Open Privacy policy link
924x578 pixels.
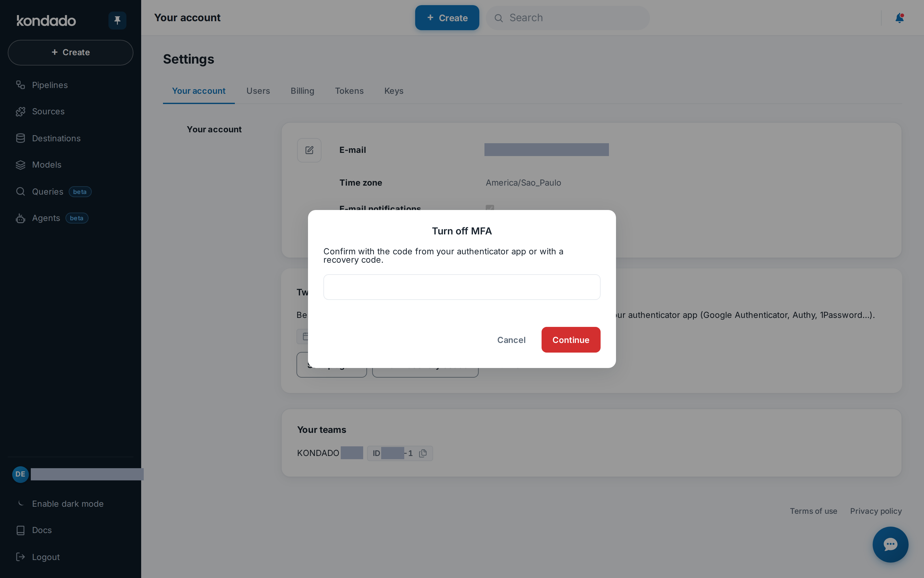[876, 511]
